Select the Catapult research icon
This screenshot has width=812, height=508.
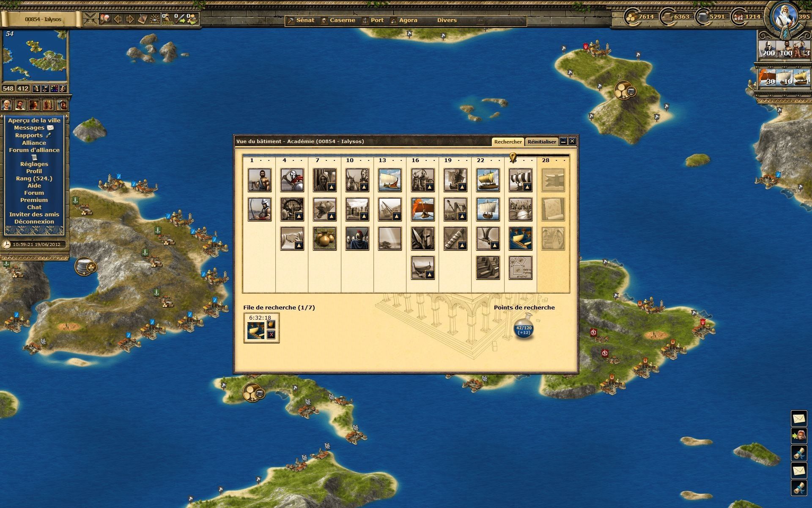pyautogui.click(x=455, y=209)
